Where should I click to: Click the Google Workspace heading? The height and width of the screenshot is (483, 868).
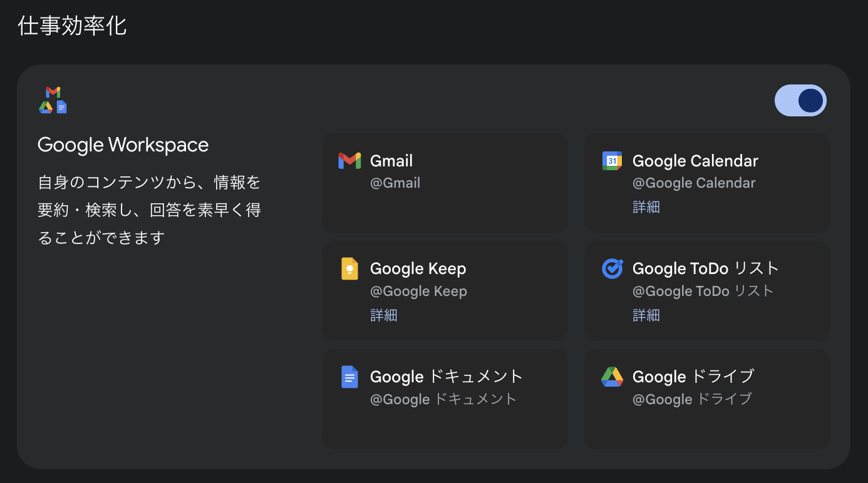tap(123, 145)
